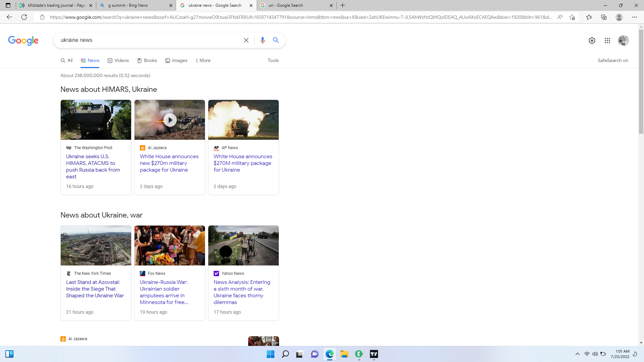Open the Tools options expander
Viewport: 644px width, 362px height.
coord(273,60)
